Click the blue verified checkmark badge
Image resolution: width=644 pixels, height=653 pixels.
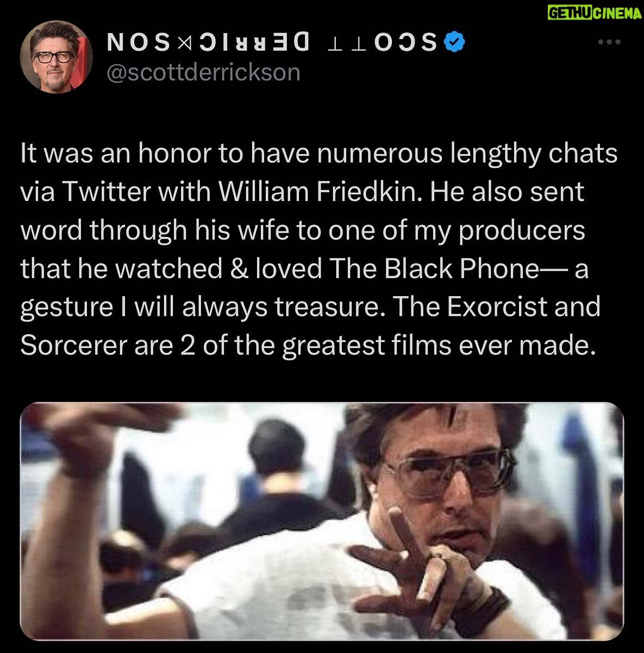click(x=454, y=42)
